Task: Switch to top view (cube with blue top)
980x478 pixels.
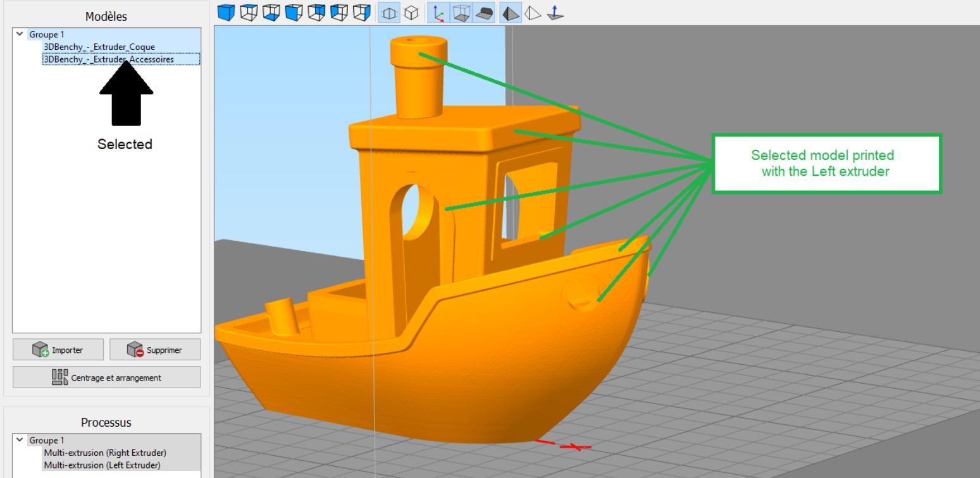Action: [249, 12]
